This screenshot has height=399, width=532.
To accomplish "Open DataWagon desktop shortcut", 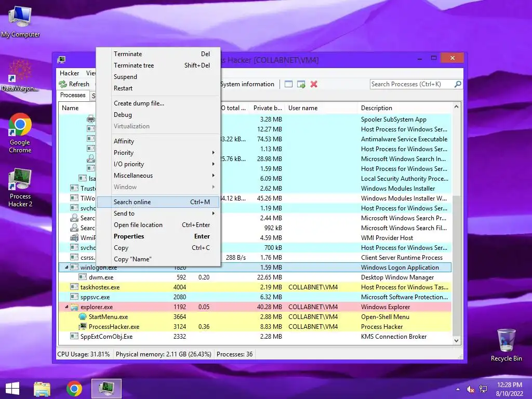I will (20, 75).
